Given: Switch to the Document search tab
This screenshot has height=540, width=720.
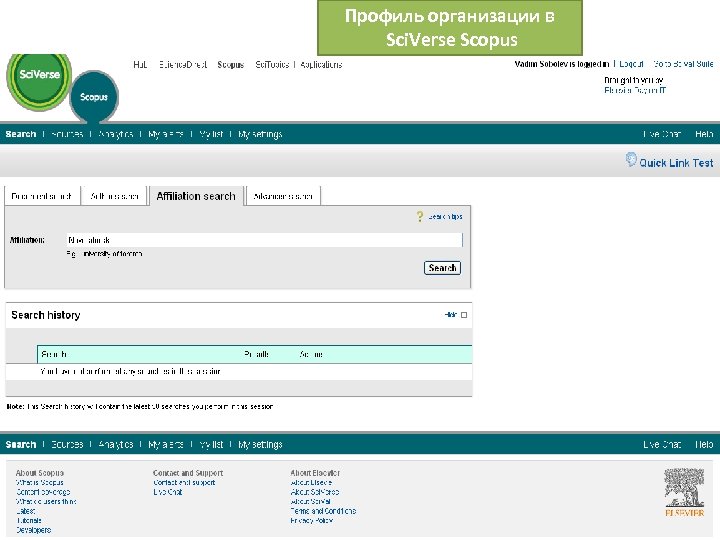Looking at the screenshot, I should tap(41, 196).
